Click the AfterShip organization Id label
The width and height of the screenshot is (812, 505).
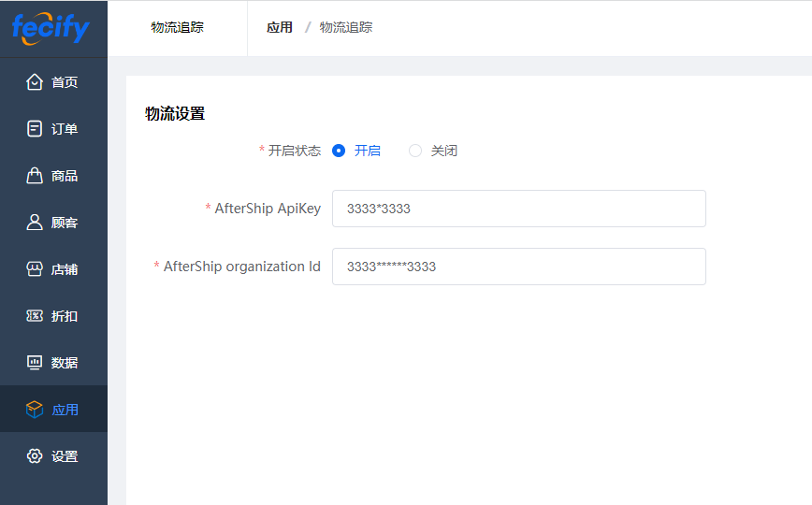242,267
